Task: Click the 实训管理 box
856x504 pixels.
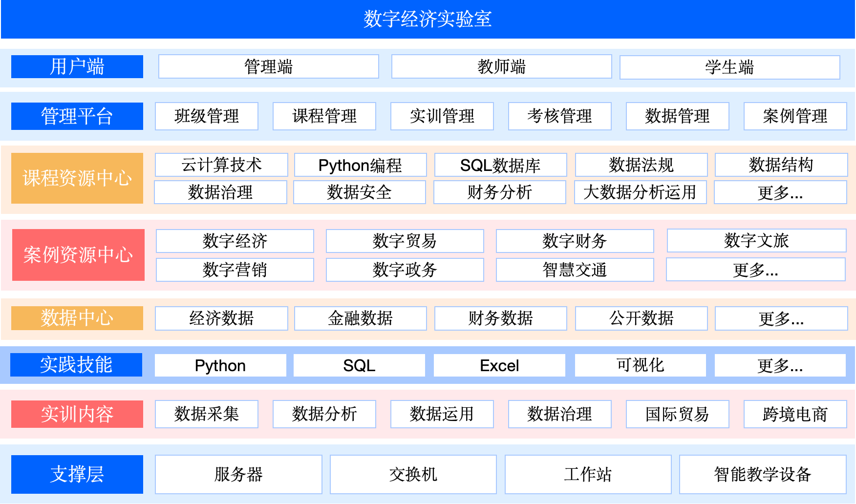Action: (442, 116)
